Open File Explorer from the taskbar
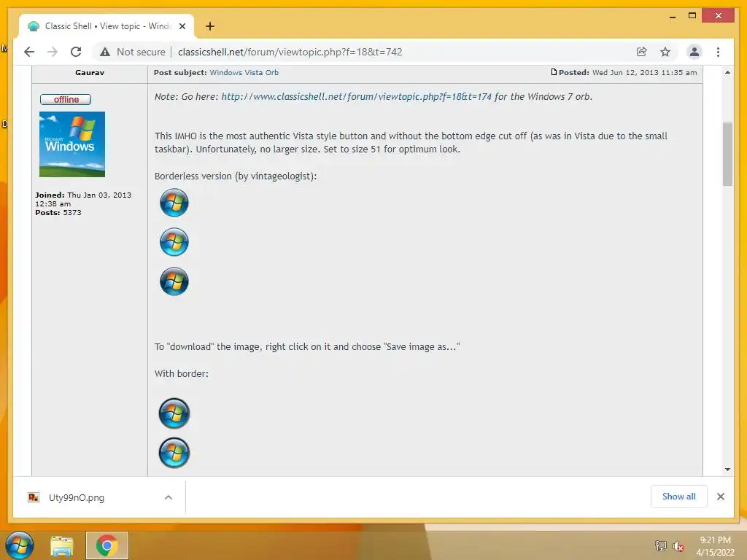 pyautogui.click(x=62, y=545)
